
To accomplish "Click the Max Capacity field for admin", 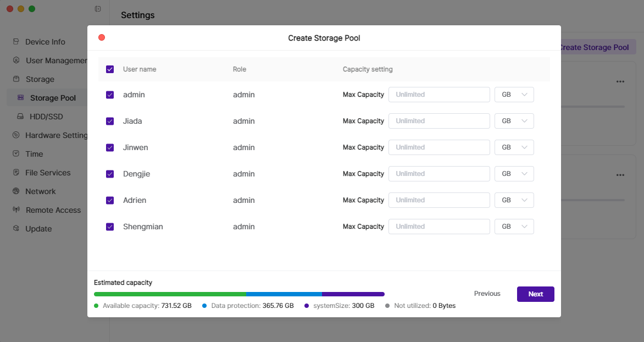I will (439, 95).
